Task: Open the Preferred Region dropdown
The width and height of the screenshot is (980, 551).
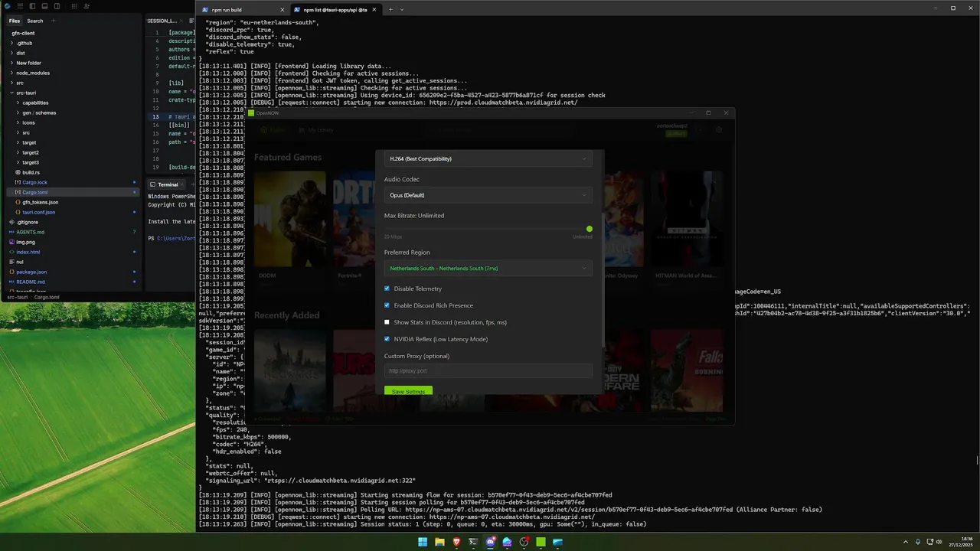Action: [x=488, y=268]
